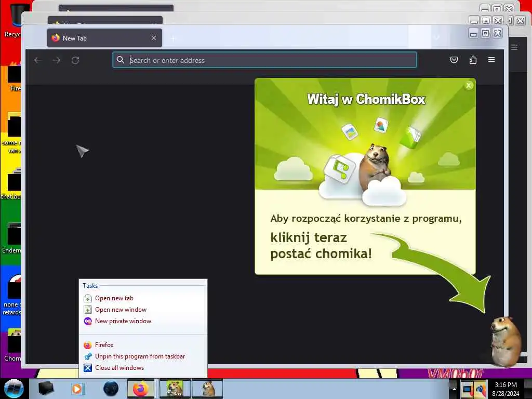Select Unpin this program from taskbar
Image resolution: width=532 pixels, height=399 pixels.
[x=140, y=356]
